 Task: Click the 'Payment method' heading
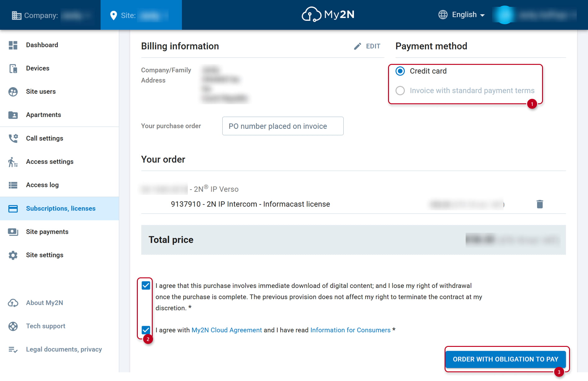pos(431,46)
